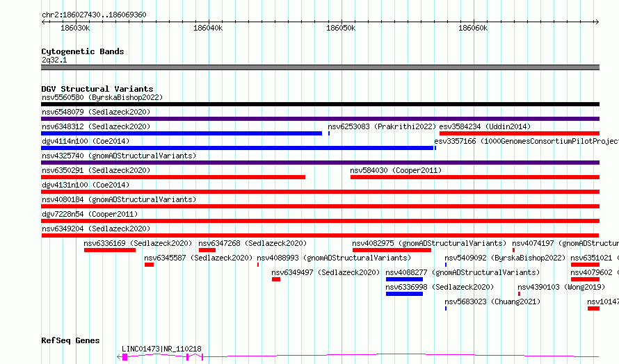Open nsv6350291 (Sedlazeck2020) variant label
This screenshot has width=619, height=364.
point(96,170)
